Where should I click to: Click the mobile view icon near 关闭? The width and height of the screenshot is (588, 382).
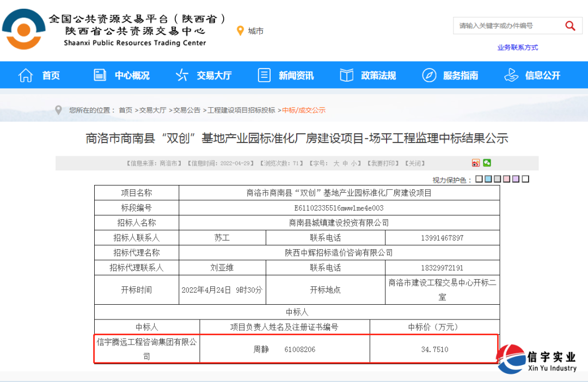(476, 163)
